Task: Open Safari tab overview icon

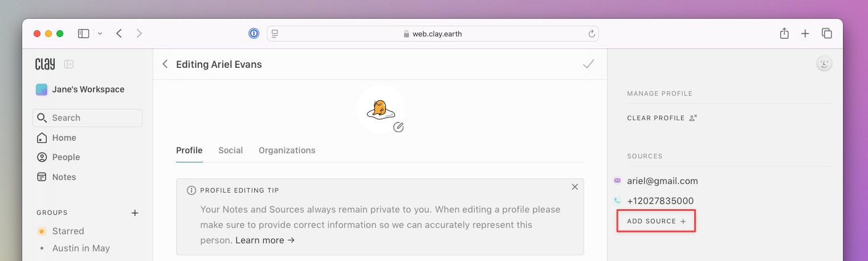Action: (827, 34)
